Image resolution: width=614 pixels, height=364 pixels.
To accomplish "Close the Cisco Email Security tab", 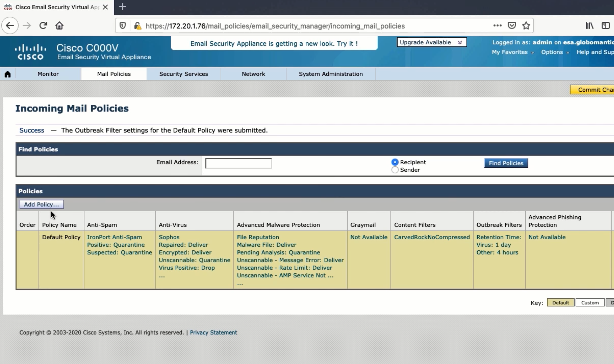I will (105, 7).
